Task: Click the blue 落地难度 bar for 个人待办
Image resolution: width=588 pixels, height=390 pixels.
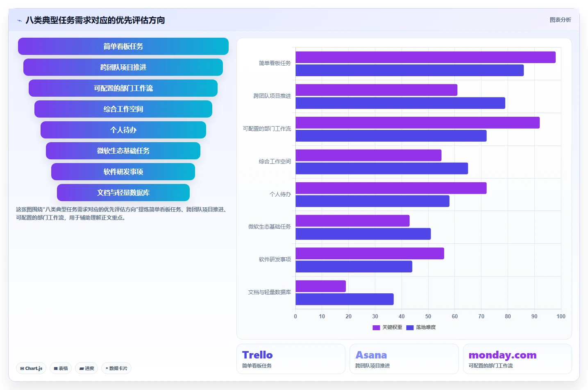Action: tap(372, 201)
